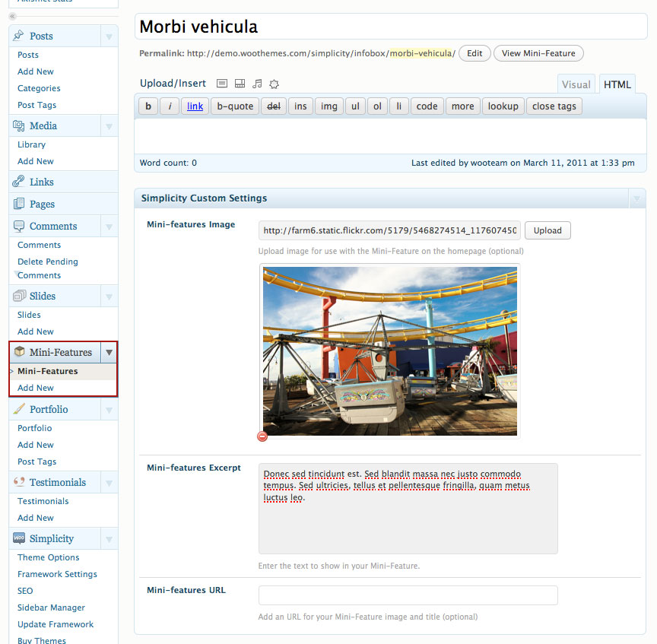Click the b-quote quicktag button
This screenshot has width=657, height=644.
click(x=235, y=106)
